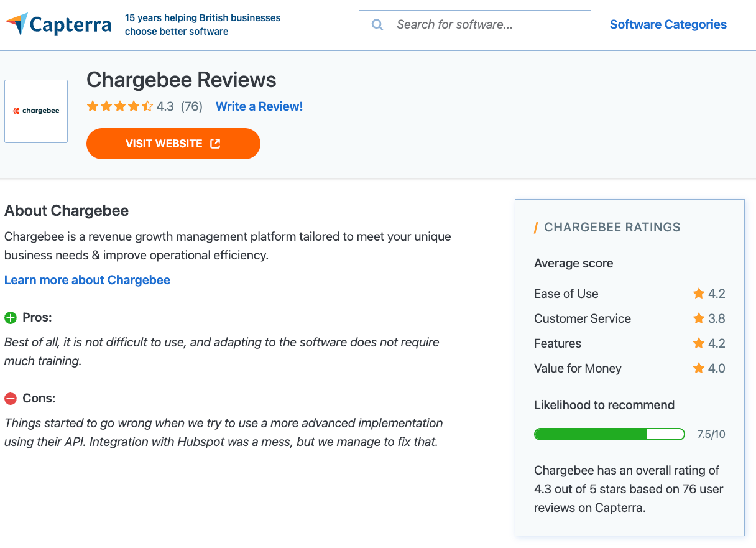Image resolution: width=756 pixels, height=548 pixels.
Task: Click the orange slash icon beside Chargebee Ratings
Action: tap(536, 227)
